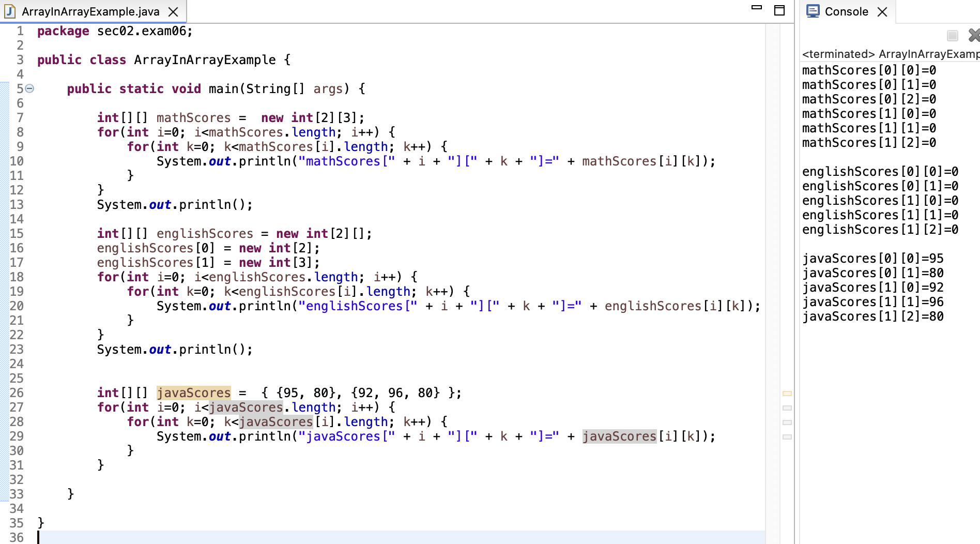Click englishScores[1] assignment on line 17

(208, 263)
